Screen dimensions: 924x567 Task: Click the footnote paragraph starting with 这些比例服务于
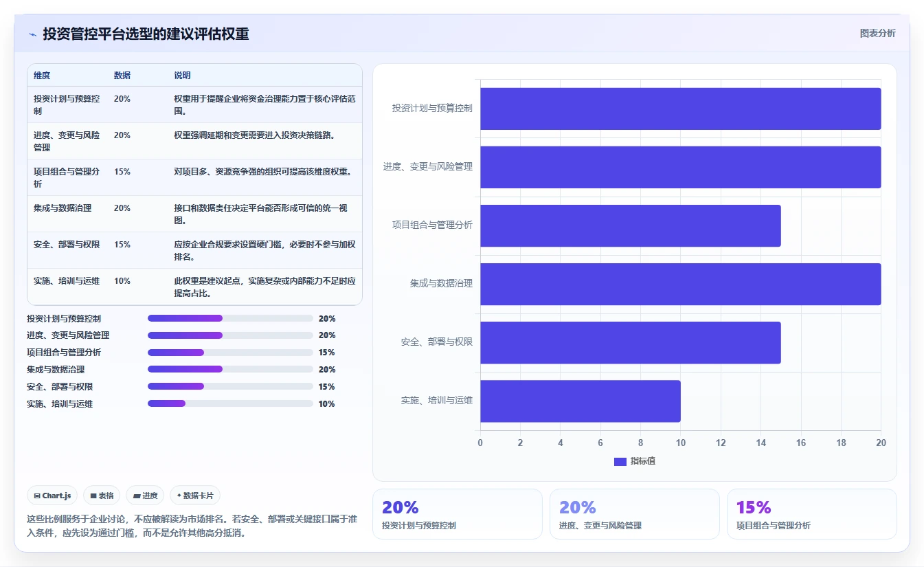click(x=192, y=526)
